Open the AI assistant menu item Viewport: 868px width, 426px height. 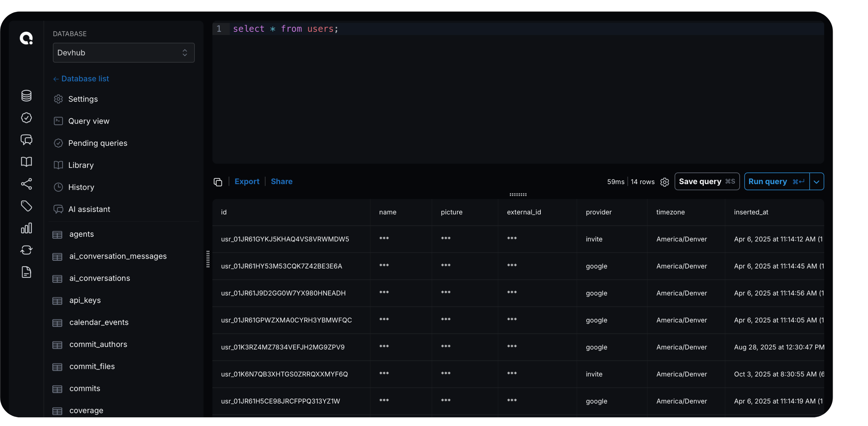[89, 209]
